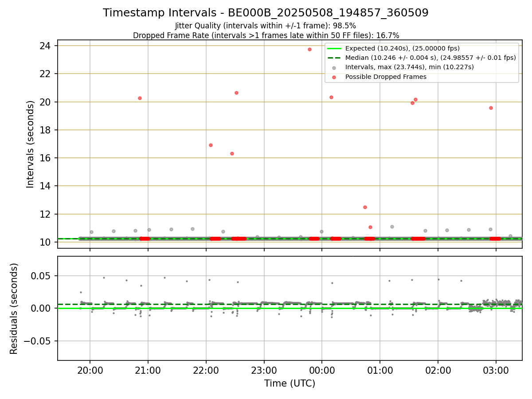
Task: Click the solid green line sample in the legend
Action: [335, 48]
